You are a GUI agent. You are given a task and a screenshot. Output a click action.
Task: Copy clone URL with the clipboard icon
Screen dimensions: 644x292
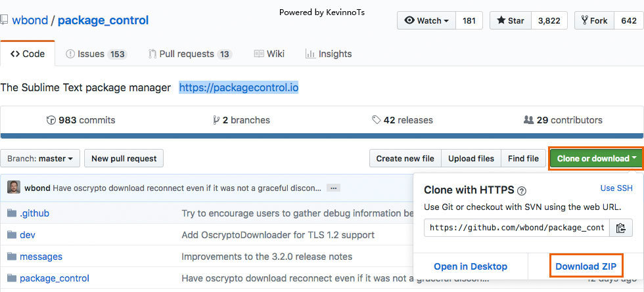click(x=620, y=228)
